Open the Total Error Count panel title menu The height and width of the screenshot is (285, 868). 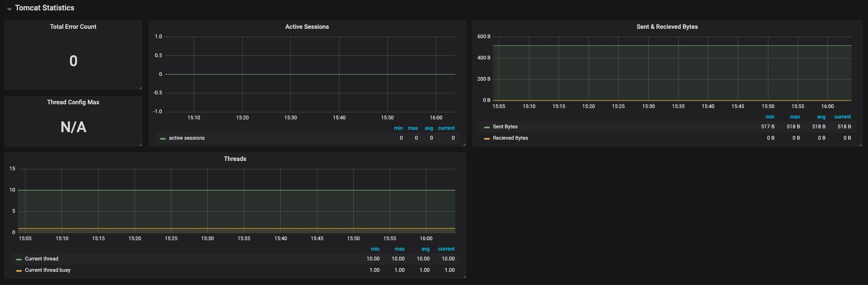point(73,27)
